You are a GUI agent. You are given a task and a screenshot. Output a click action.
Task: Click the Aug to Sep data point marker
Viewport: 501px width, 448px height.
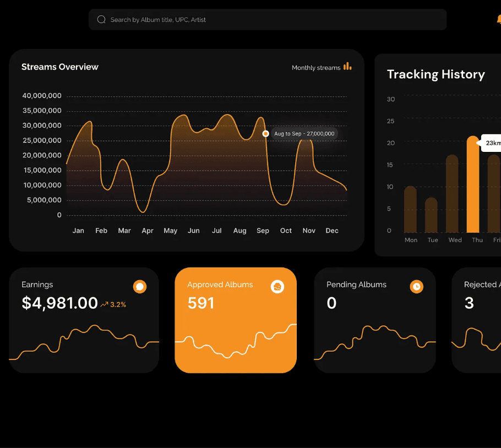tap(265, 134)
